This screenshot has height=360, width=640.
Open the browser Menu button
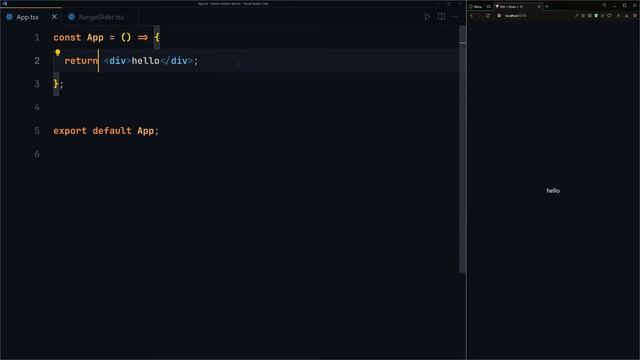point(476,7)
